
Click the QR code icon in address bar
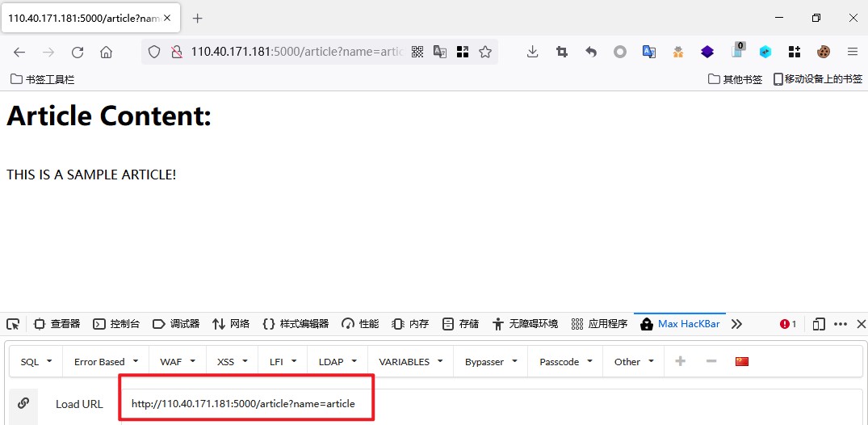click(x=417, y=52)
